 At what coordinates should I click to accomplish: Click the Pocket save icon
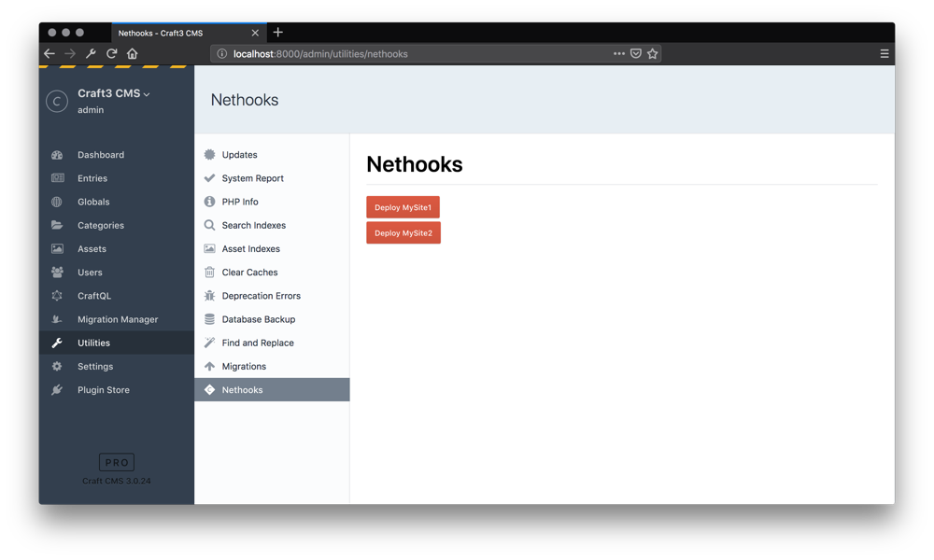636,53
